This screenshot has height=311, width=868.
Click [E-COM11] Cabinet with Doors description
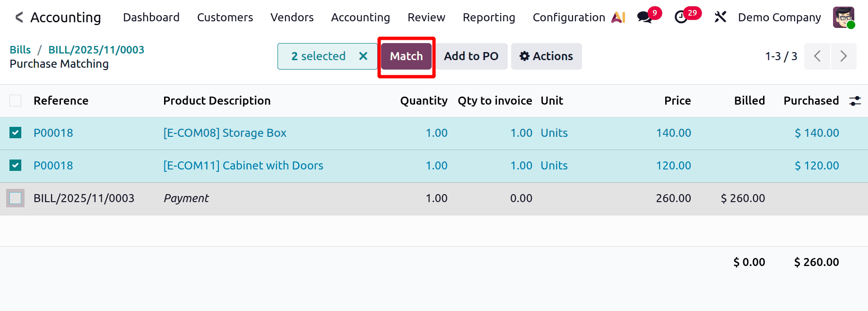click(243, 166)
